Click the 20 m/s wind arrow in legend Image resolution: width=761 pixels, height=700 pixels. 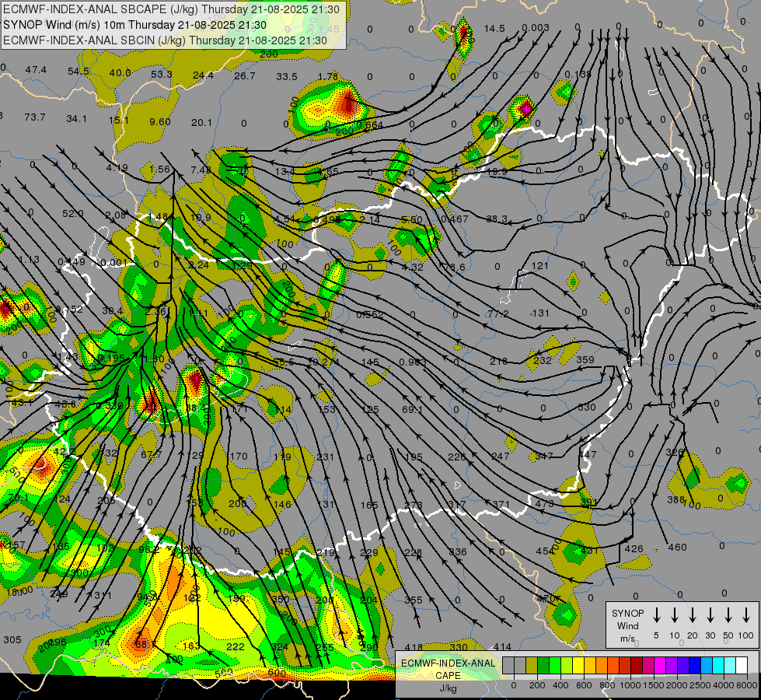(692, 615)
